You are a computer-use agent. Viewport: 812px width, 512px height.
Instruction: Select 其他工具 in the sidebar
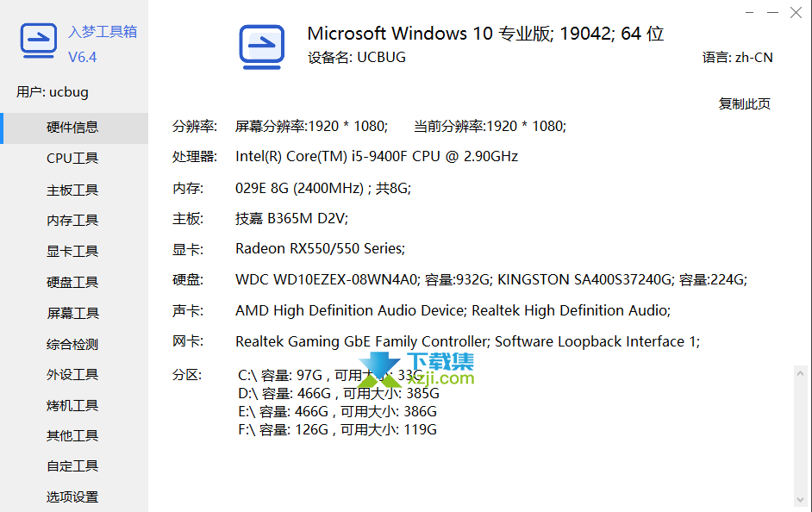74,436
